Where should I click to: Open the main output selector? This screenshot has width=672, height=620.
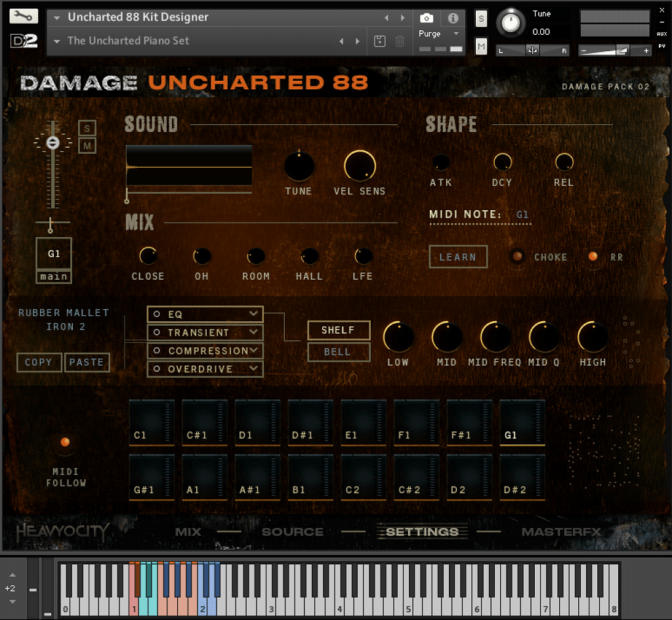[x=54, y=277]
